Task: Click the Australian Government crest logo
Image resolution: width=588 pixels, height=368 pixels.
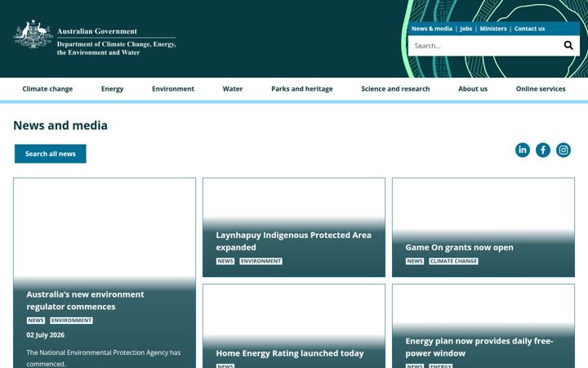Action: tap(33, 34)
